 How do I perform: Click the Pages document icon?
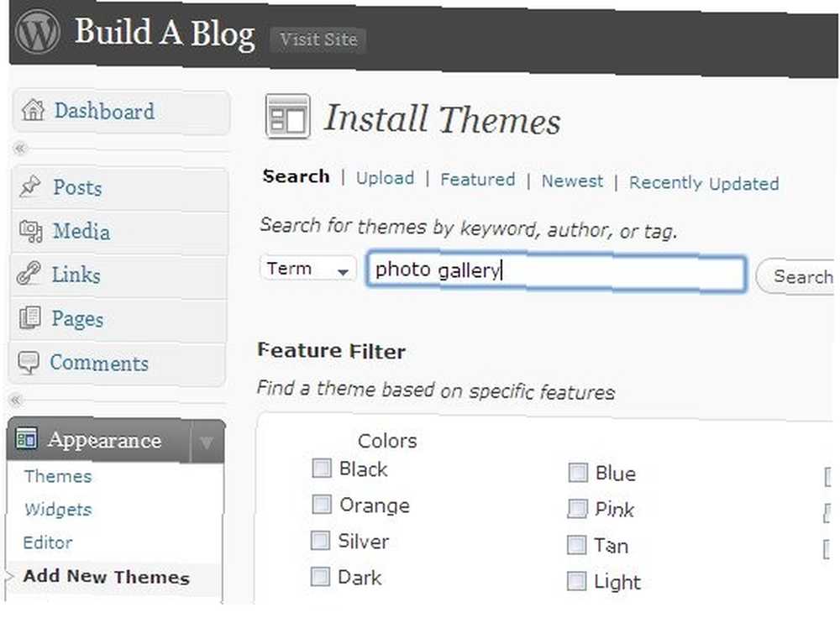tap(29, 317)
